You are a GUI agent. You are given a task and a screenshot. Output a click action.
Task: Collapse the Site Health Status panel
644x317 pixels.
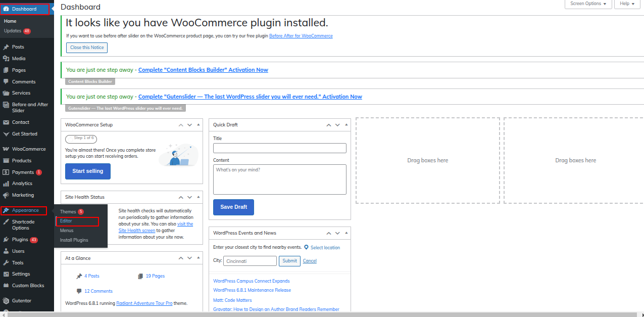coord(199,197)
